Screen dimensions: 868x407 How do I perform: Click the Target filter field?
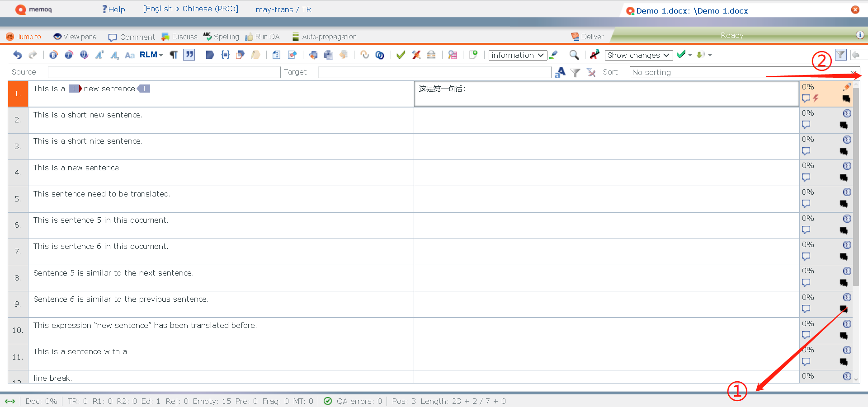pyautogui.click(x=434, y=72)
